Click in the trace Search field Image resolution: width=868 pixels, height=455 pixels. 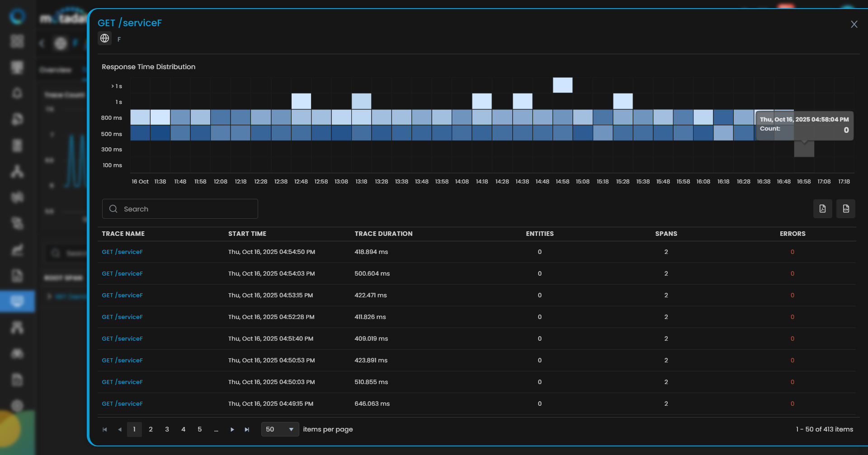tap(180, 209)
